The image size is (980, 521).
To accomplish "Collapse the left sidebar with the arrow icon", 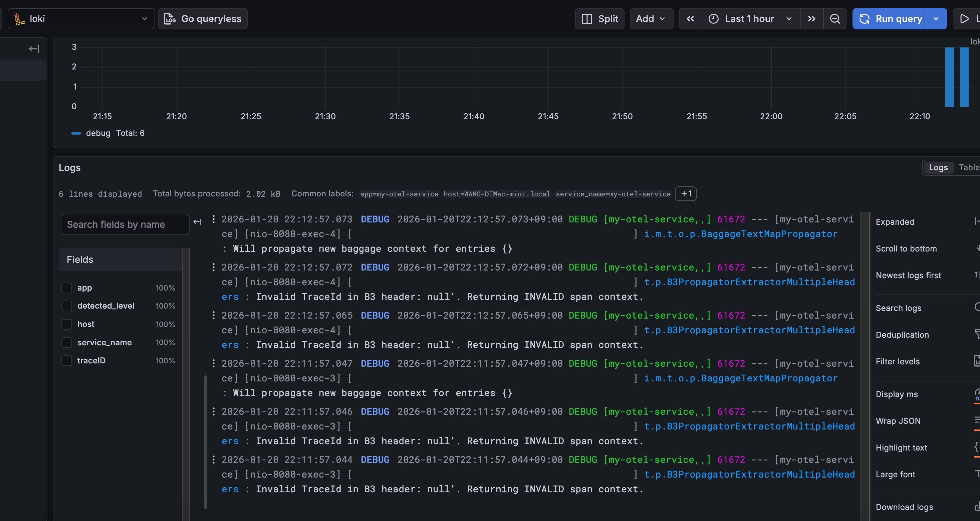I will tap(34, 48).
